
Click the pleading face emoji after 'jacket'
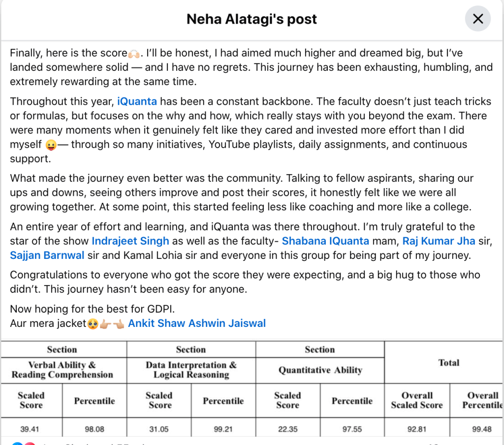pyautogui.click(x=92, y=324)
